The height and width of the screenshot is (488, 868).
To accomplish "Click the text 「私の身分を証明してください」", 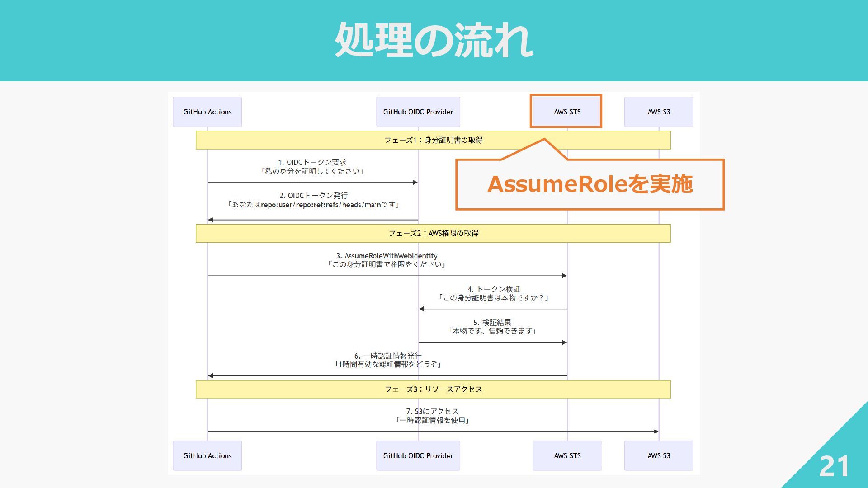I will pyautogui.click(x=312, y=171).
